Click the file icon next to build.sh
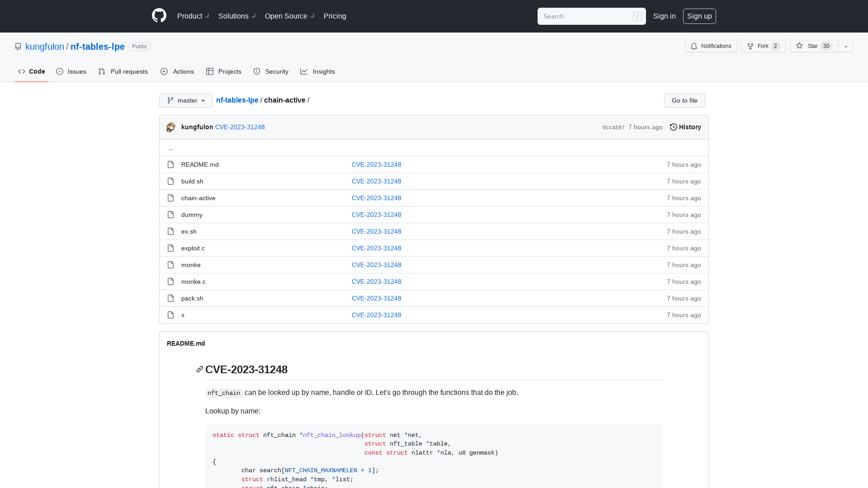 pos(170,181)
